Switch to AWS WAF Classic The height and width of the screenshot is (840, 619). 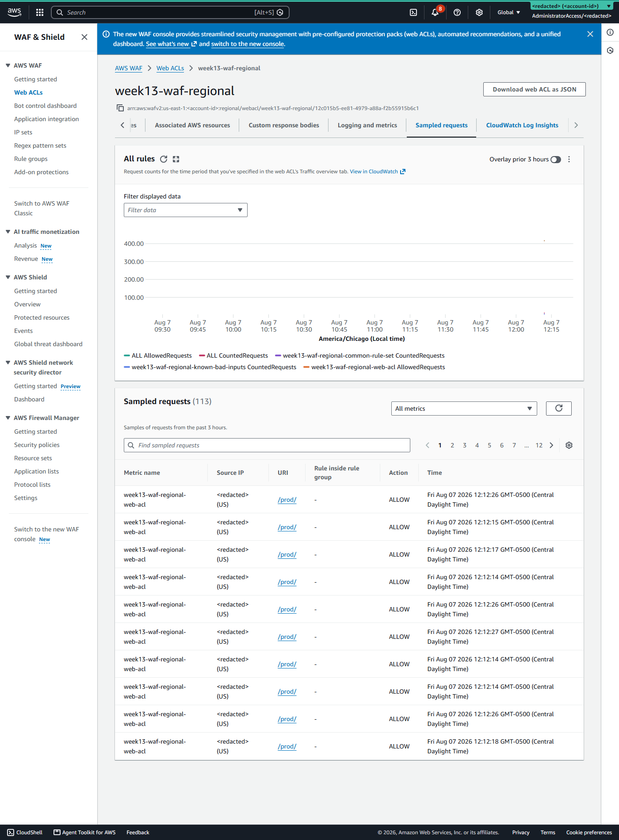pyautogui.click(x=42, y=208)
